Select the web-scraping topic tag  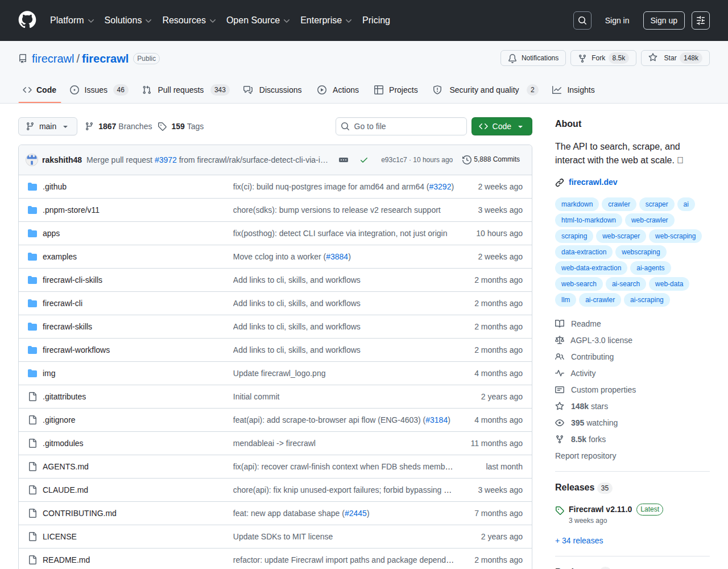(675, 236)
